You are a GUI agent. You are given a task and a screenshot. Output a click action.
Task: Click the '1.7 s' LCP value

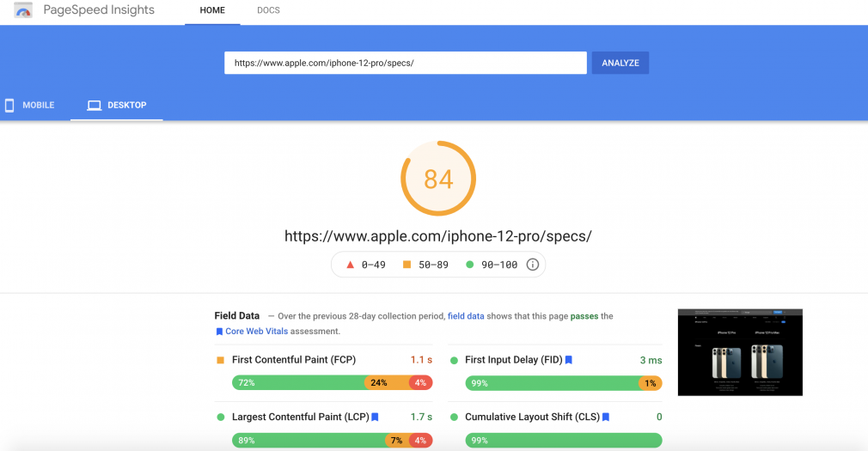[x=421, y=417]
